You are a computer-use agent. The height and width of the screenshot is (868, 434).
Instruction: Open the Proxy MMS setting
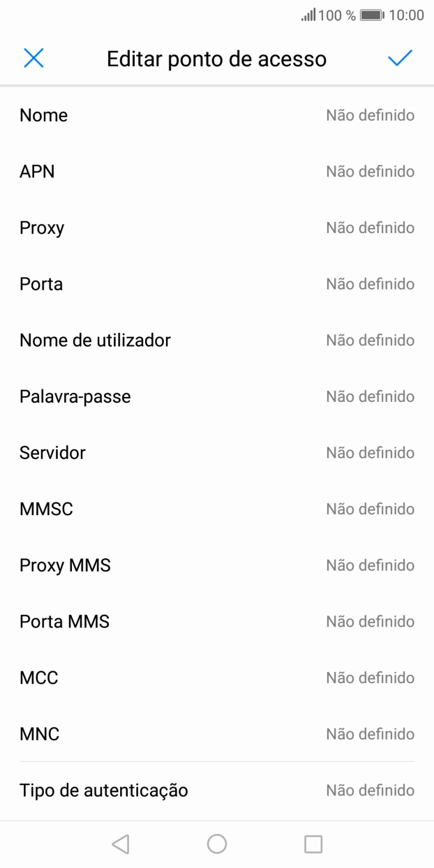[217, 565]
